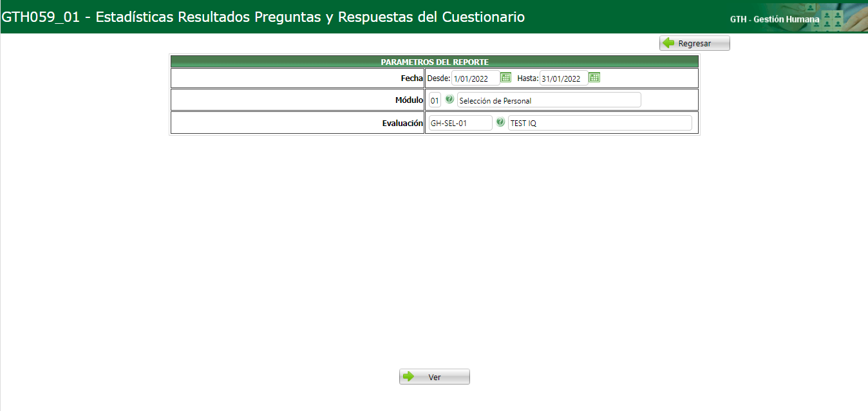Click the green arrow icon on Ver button
This screenshot has height=411, width=868.
408,376
